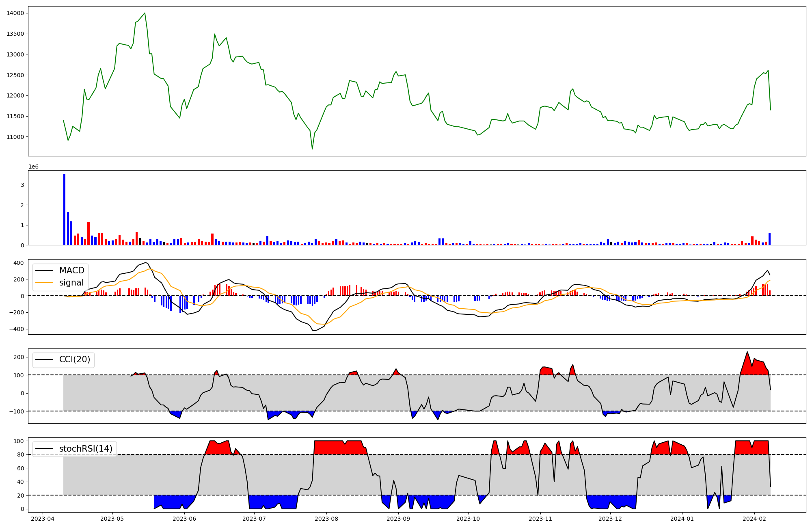
Task: Click the 100 tick on CCI axis
Action: click(19, 375)
